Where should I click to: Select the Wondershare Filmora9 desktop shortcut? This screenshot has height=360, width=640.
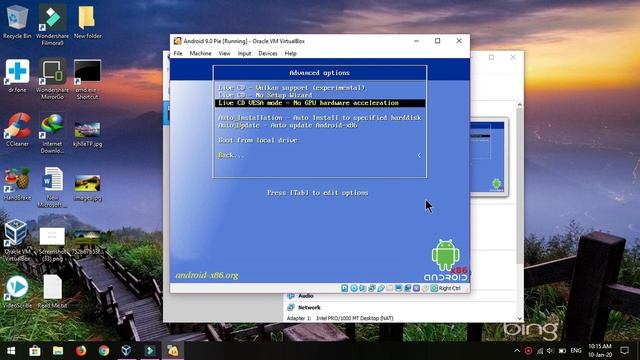click(52, 24)
